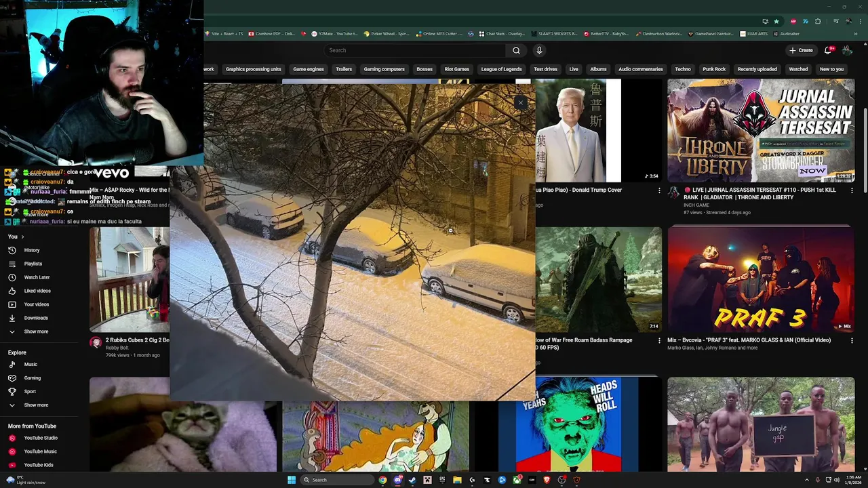Select the Graphics processing units chip
The image size is (868, 488).
[254, 69]
